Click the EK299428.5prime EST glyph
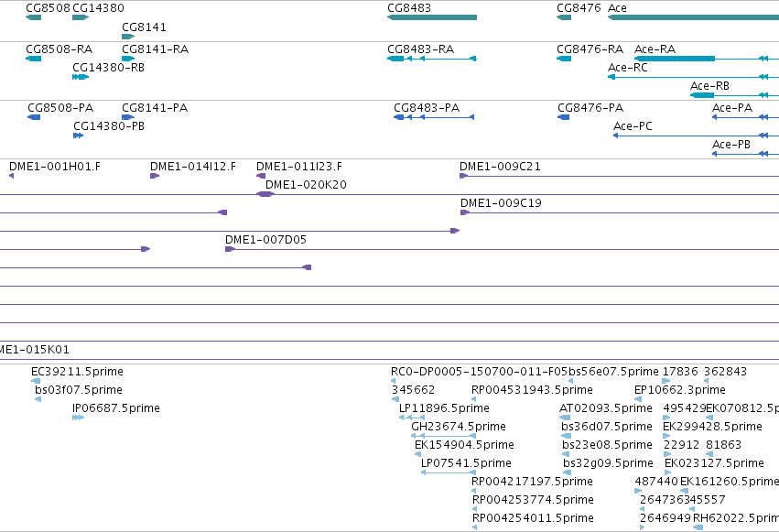The height and width of the screenshot is (532, 779). click(666, 436)
